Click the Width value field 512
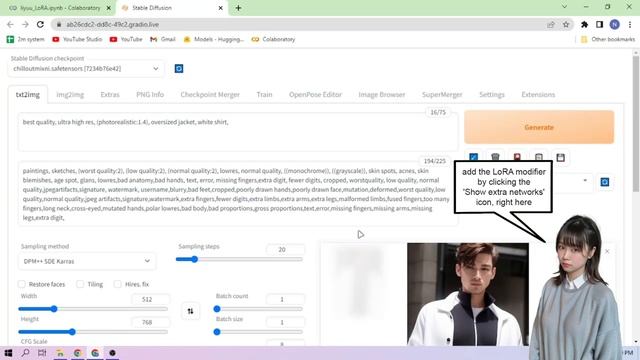The width and height of the screenshot is (640, 360). click(x=150, y=299)
